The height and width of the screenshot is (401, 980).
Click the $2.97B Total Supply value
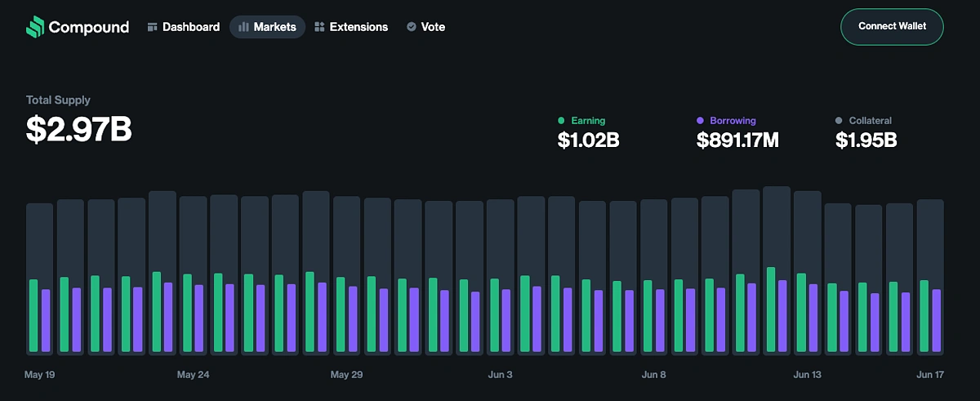(78, 129)
